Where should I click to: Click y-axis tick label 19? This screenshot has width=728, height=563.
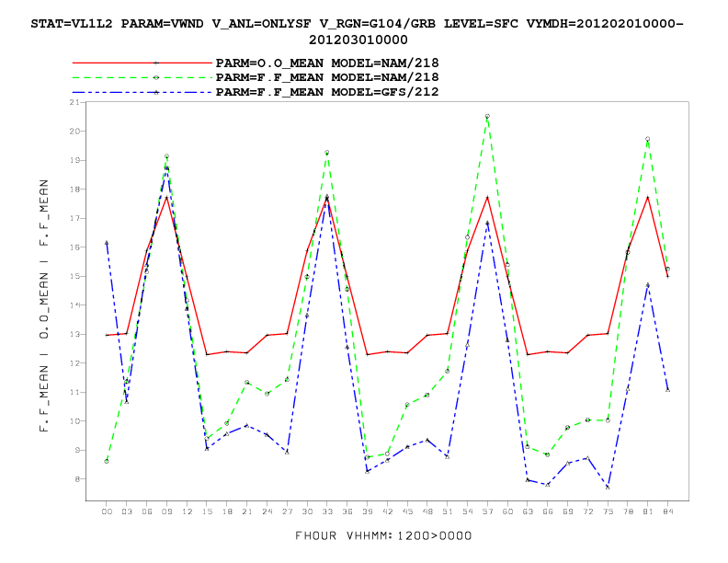74,160
